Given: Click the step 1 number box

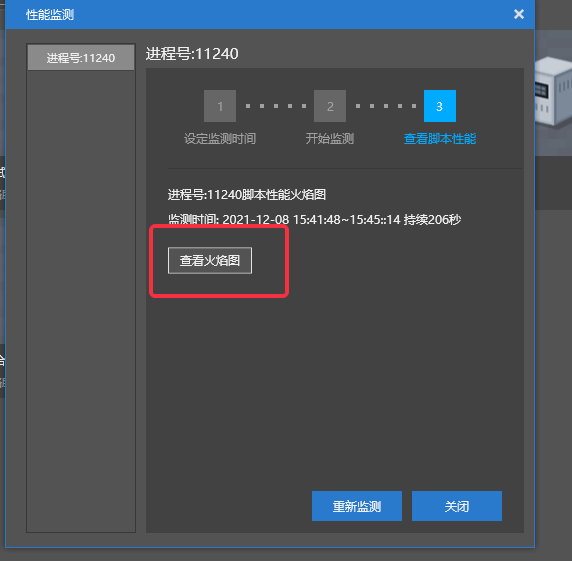Looking at the screenshot, I should tap(220, 106).
